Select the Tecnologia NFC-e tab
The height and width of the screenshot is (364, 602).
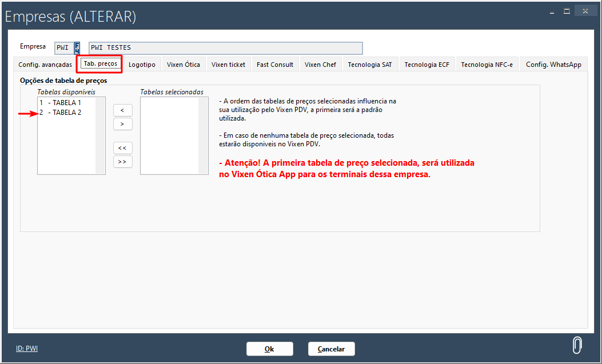click(x=487, y=65)
